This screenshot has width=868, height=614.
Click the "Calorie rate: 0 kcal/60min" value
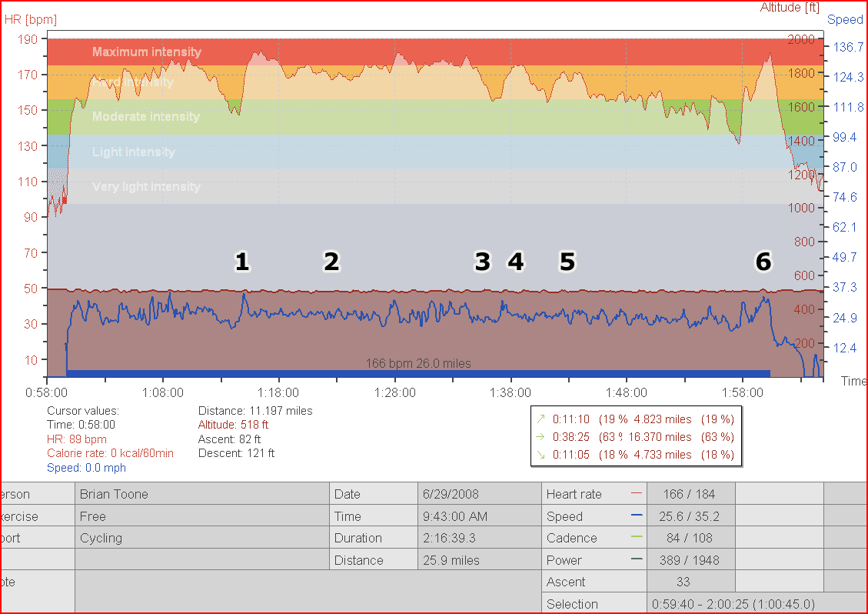click(x=110, y=453)
